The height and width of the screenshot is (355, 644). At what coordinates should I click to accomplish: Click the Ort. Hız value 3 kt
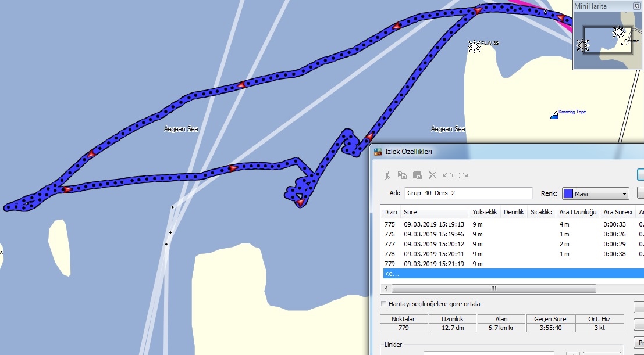(599, 328)
